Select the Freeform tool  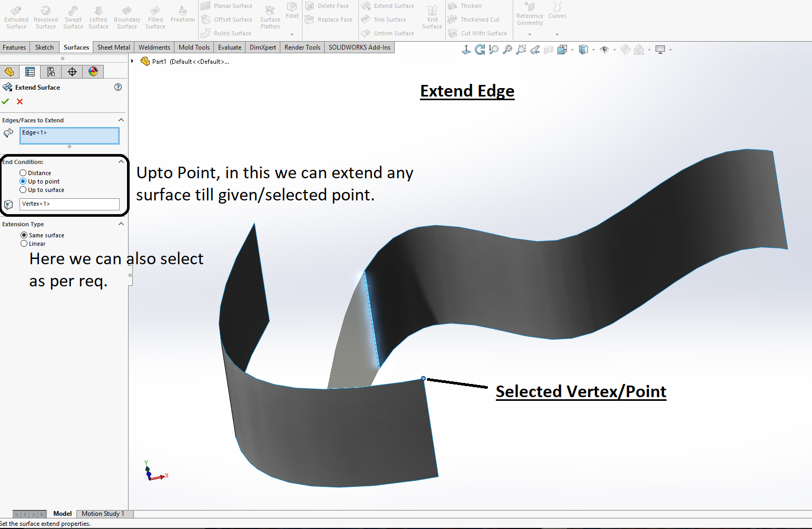pos(183,15)
